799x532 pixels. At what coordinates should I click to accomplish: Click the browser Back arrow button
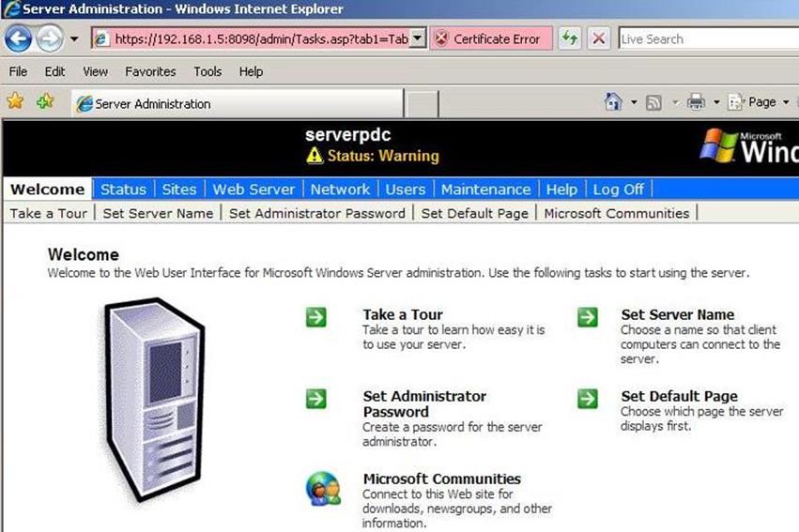coord(19,38)
